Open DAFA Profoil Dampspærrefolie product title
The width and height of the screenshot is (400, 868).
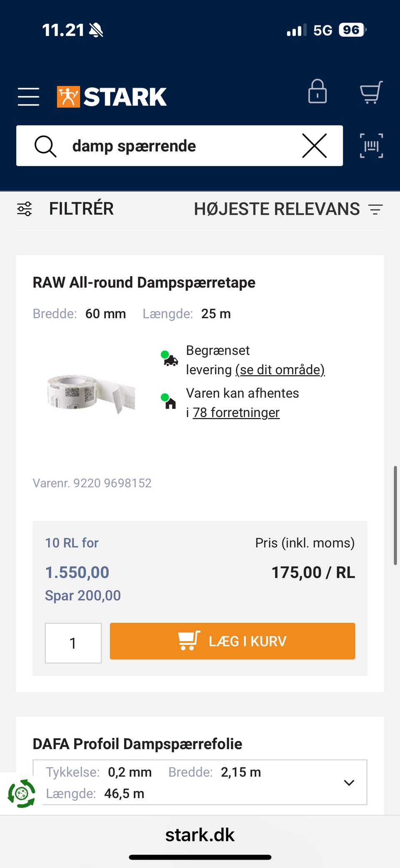click(137, 744)
